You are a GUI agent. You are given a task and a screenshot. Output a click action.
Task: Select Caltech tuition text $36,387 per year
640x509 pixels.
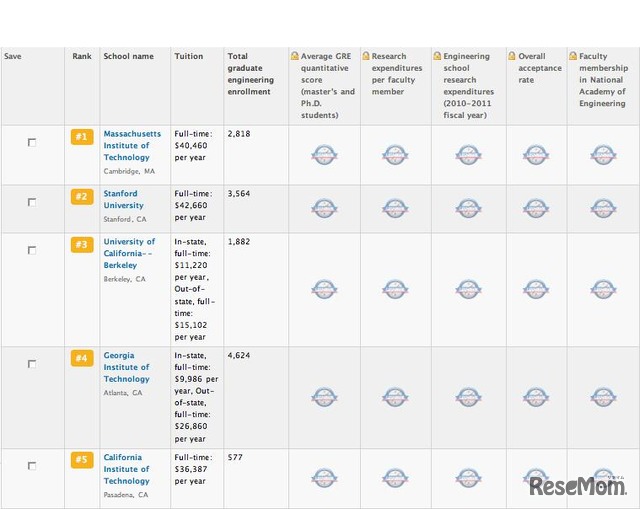[x=191, y=475]
